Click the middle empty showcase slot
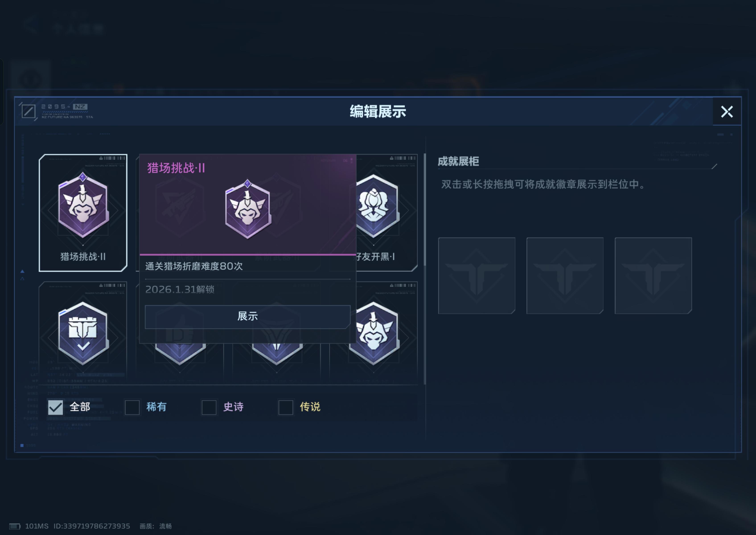Screen dimensions: 756x535 (x=565, y=275)
